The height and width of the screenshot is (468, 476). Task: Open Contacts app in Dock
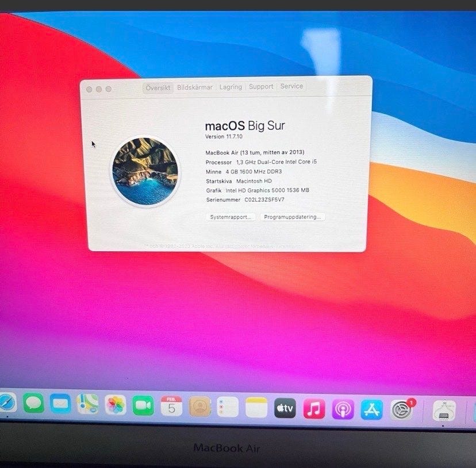point(199,406)
